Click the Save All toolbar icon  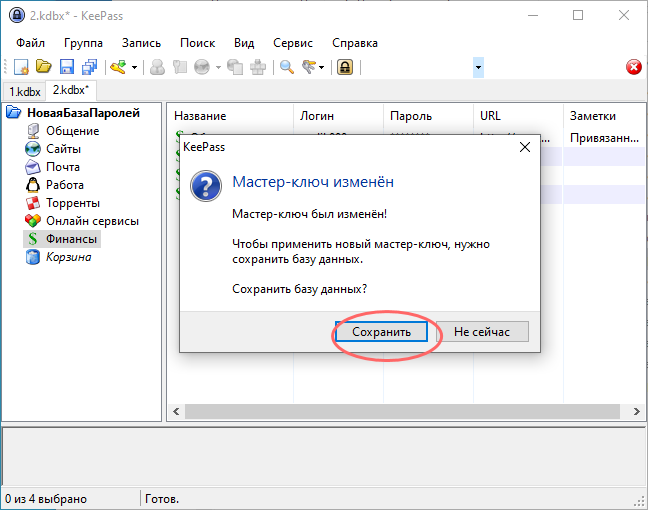point(89,67)
